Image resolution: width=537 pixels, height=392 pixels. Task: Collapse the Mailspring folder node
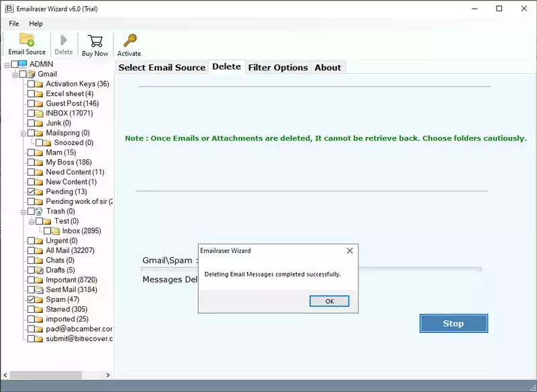(x=23, y=133)
